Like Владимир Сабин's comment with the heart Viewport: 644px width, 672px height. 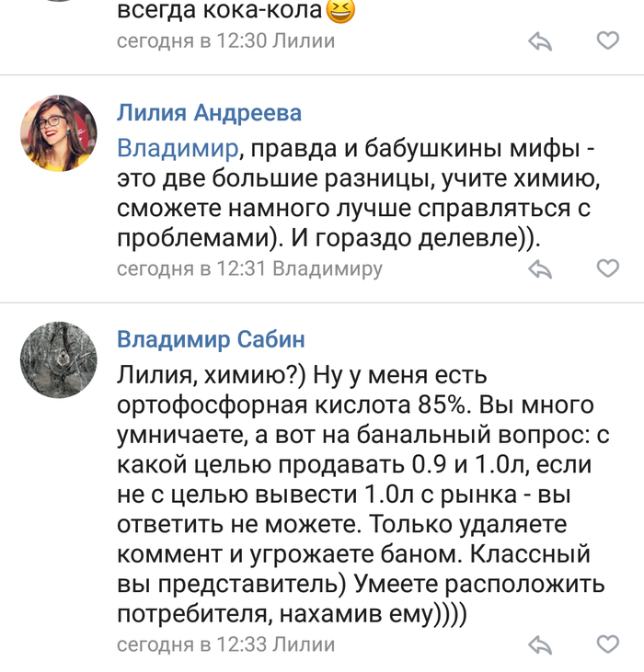pos(608,644)
